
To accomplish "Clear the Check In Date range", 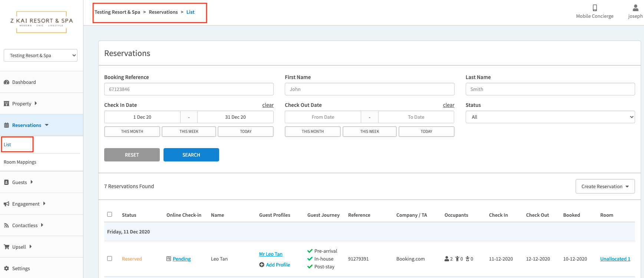I will point(268,105).
